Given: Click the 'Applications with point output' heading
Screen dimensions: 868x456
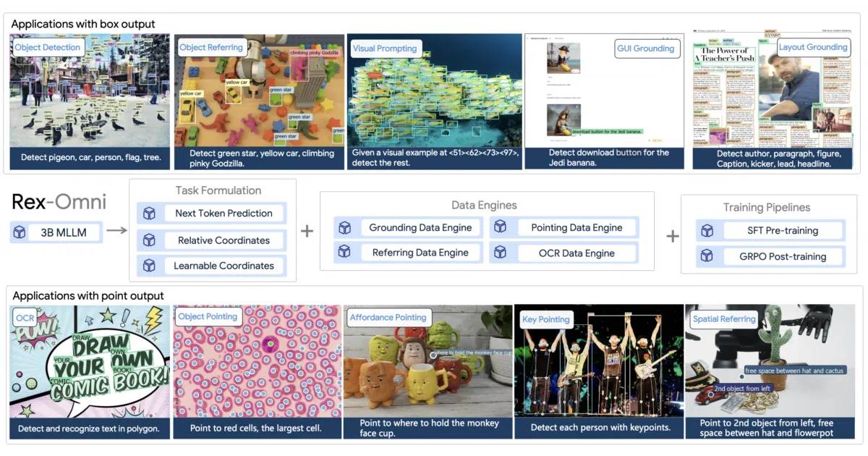Looking at the screenshot, I should point(88,295).
